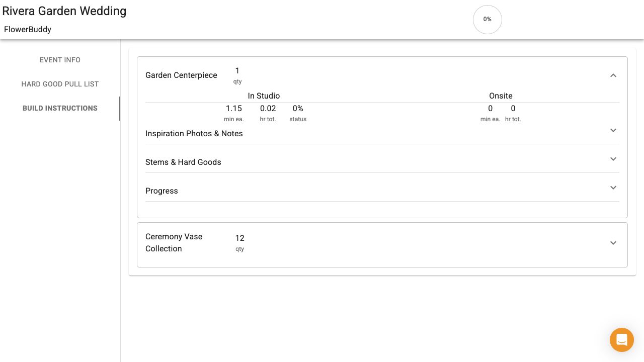644x362 pixels.
Task: Click the Rivera Garden Wedding title
Action: click(x=64, y=11)
